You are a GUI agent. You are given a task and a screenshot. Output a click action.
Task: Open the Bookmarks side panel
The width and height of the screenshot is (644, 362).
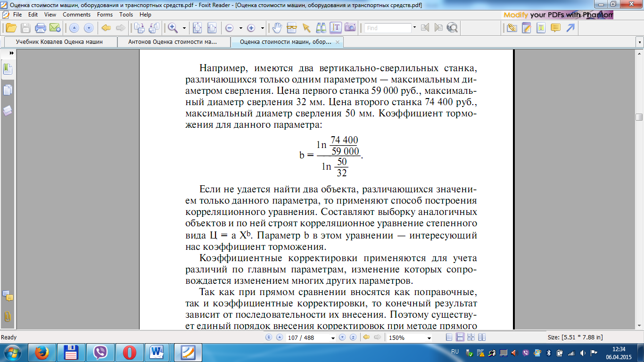(x=8, y=69)
